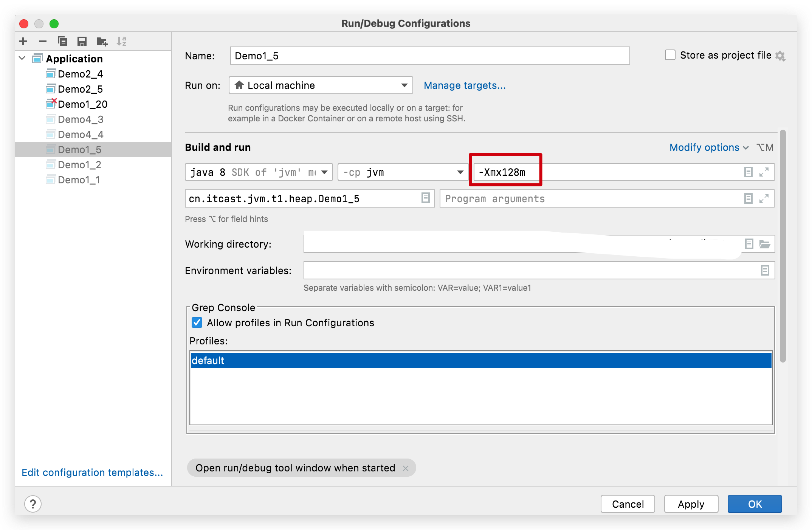This screenshot has height=530, width=812.
Task: Click the save configuration icon
Action: coord(82,41)
